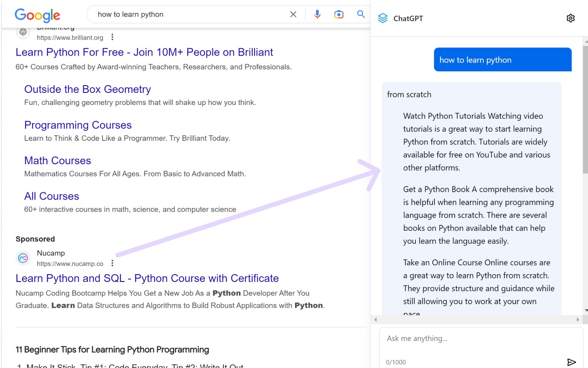The height and width of the screenshot is (368, 588).
Task: Open 'Outside the Box Geometry' link
Action: click(87, 89)
